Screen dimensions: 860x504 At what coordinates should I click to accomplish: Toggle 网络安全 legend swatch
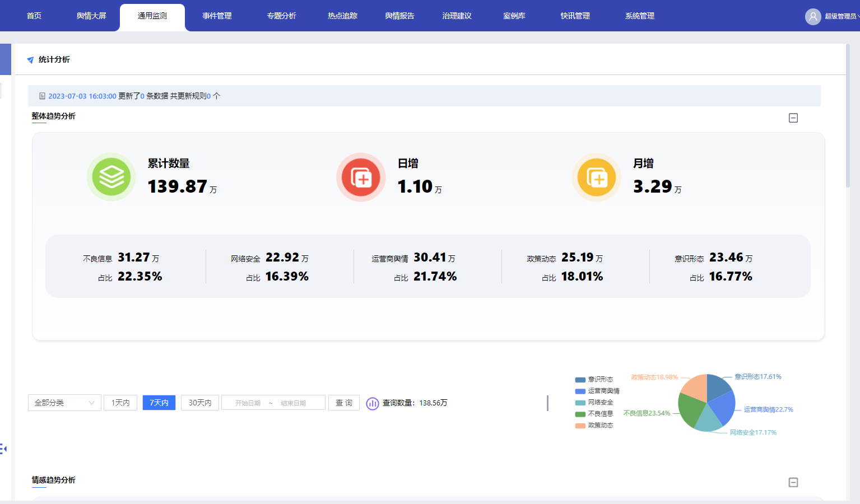(x=580, y=403)
